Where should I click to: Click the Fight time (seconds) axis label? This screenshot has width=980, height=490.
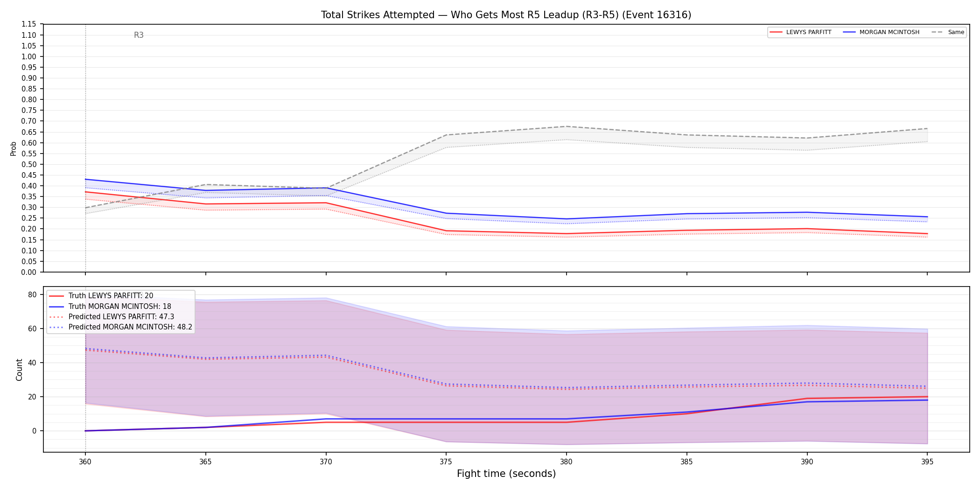click(x=506, y=474)
